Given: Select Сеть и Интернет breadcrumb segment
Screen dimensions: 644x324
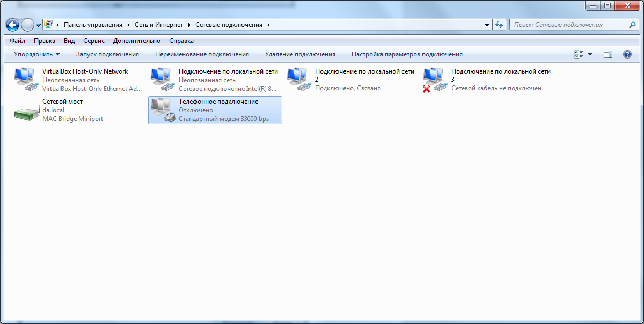Looking at the screenshot, I should 159,25.
